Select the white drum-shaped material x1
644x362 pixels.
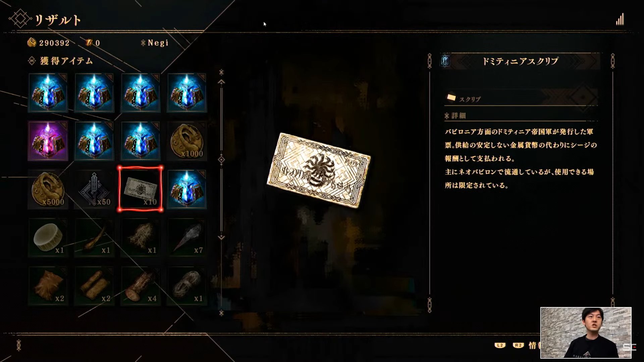[48, 238]
